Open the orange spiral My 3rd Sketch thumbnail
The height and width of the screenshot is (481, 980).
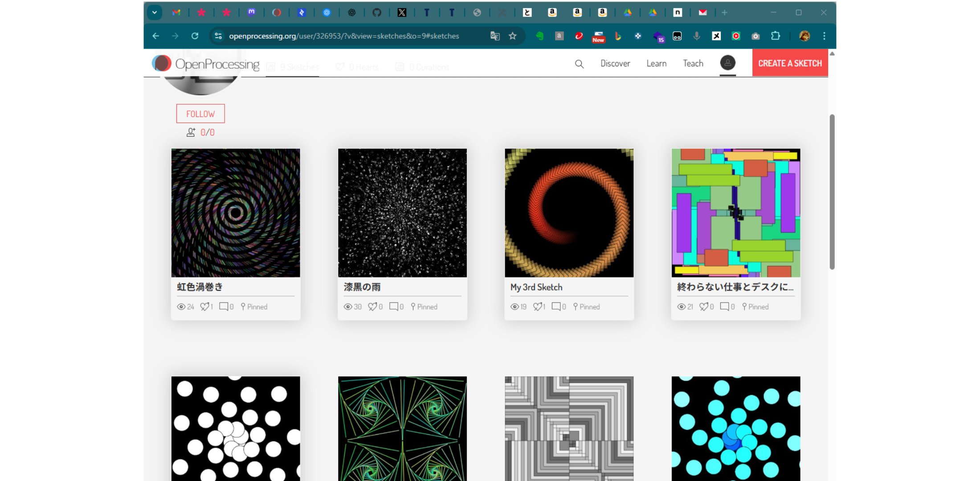click(x=569, y=213)
